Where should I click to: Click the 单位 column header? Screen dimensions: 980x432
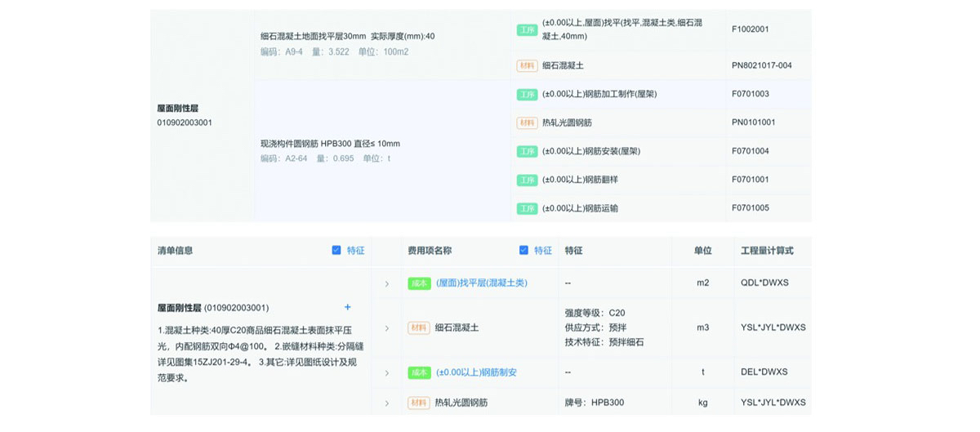[x=702, y=251]
